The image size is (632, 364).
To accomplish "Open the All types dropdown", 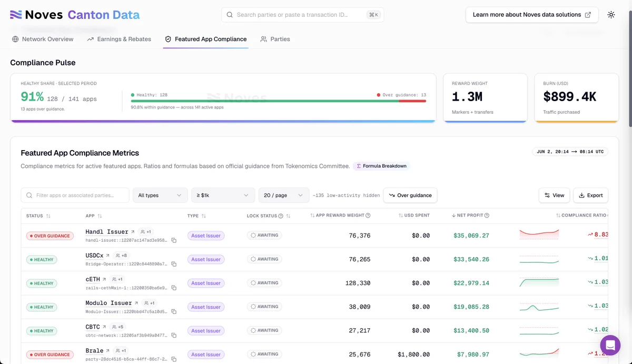I will tap(160, 195).
